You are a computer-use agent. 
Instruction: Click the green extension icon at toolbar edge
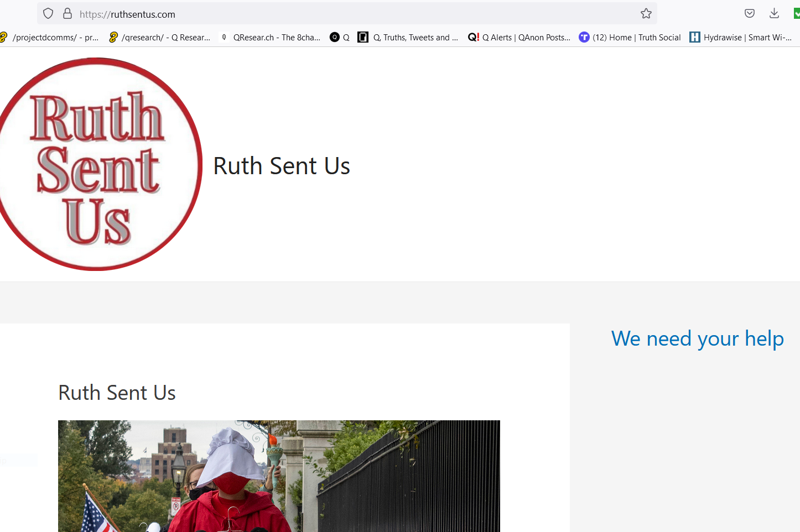click(797, 14)
